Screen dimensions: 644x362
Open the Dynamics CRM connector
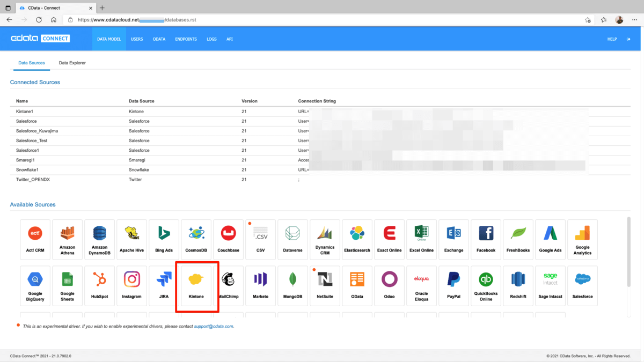(325, 239)
